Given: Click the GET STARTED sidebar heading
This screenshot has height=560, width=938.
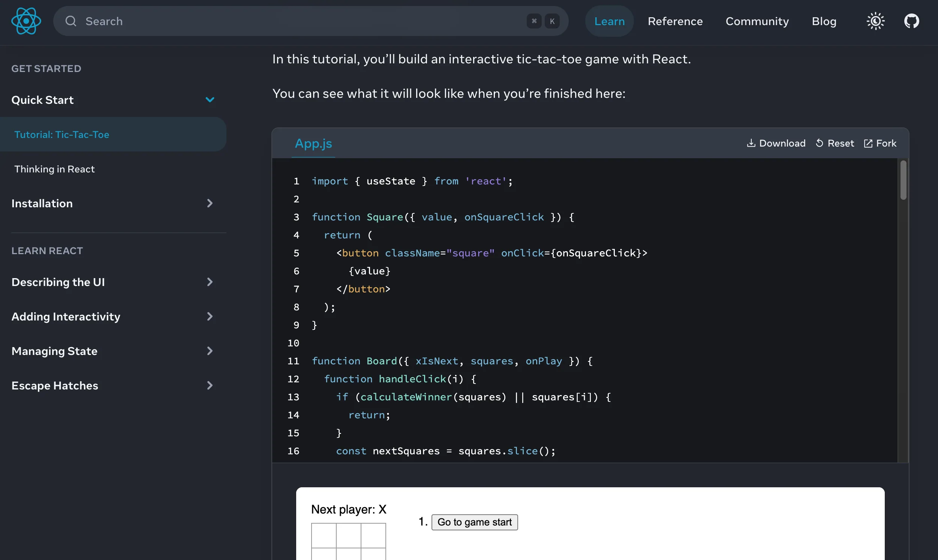Looking at the screenshot, I should point(46,69).
